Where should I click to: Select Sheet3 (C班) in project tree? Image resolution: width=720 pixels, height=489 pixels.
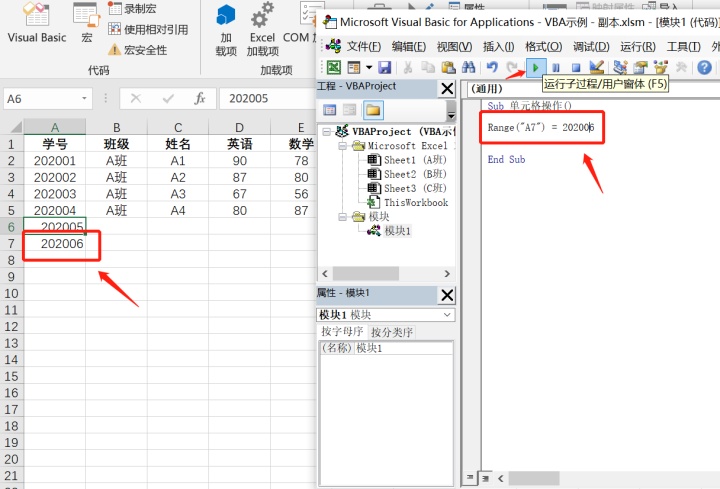(407, 188)
